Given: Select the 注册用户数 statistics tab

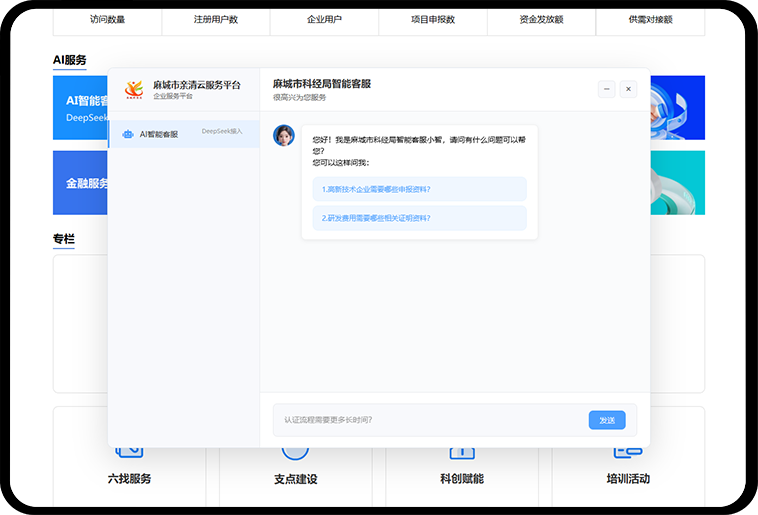Looking at the screenshot, I should [215, 19].
